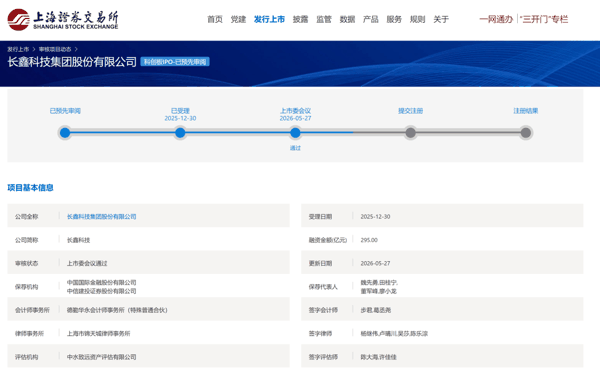Click the 通过 result under the timeline

tap(295, 148)
